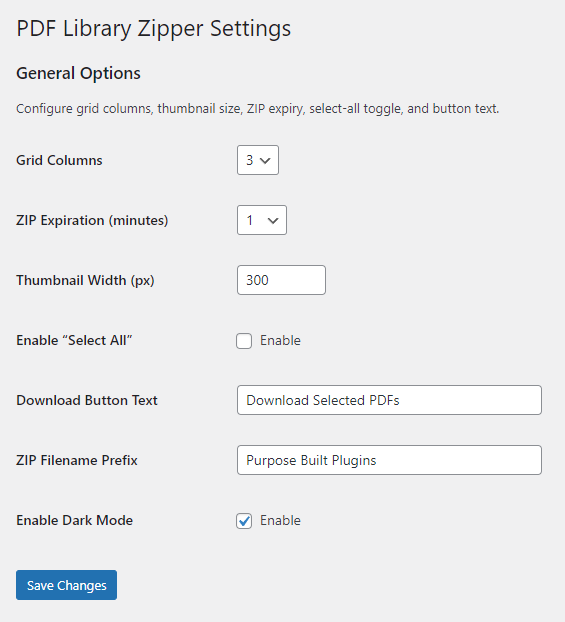This screenshot has height=622, width=565.
Task: Click the PDF Library Zipper Settings heading
Action: coord(154,29)
